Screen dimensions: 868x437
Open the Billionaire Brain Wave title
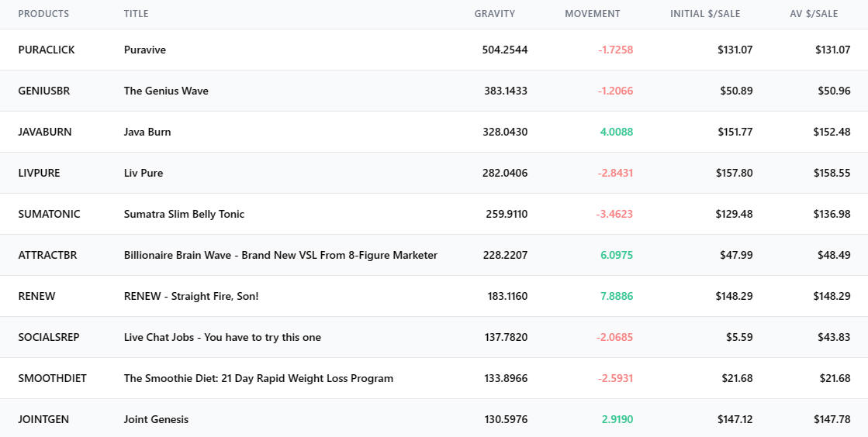tap(281, 255)
